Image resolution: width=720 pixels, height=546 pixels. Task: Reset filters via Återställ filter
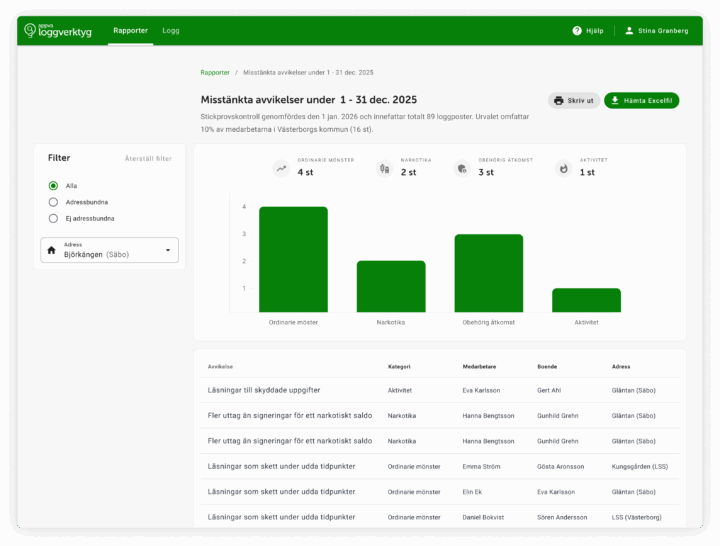pyautogui.click(x=148, y=159)
